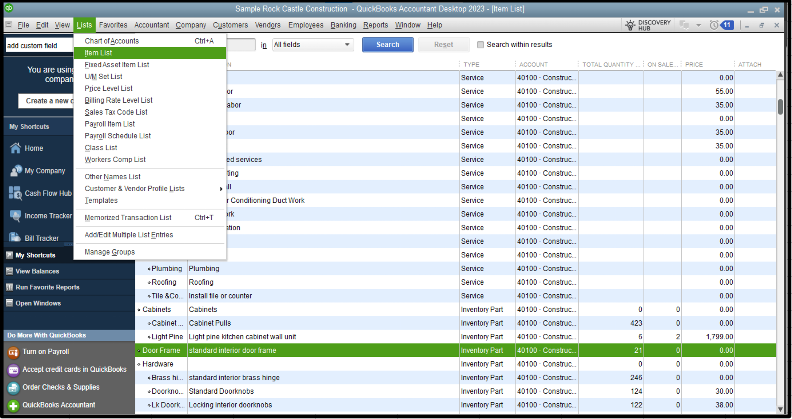Click Accept credit cards in QuickBooks icon
The width and height of the screenshot is (792, 419).
[x=13, y=370]
